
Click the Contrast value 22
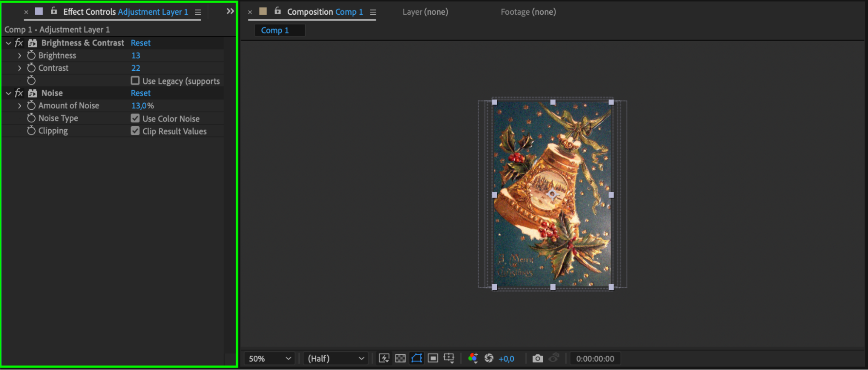(x=136, y=68)
